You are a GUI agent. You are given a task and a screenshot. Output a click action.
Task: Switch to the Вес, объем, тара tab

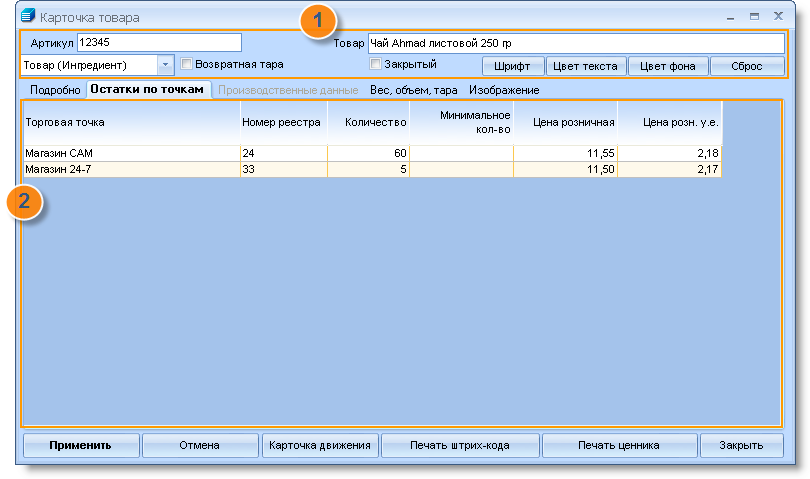tap(413, 90)
